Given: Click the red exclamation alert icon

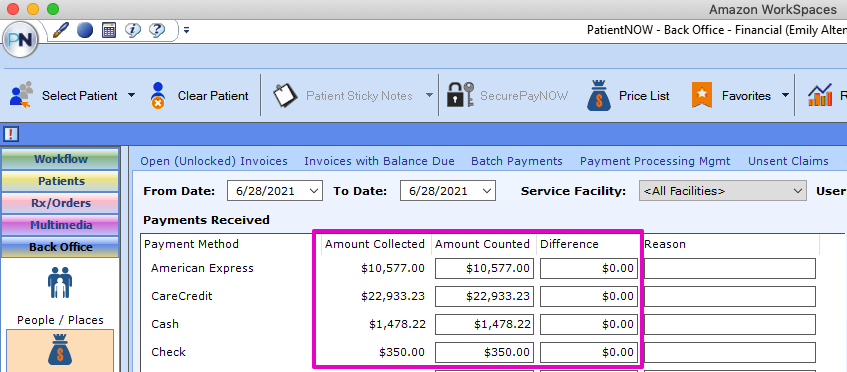Looking at the screenshot, I should (11, 133).
